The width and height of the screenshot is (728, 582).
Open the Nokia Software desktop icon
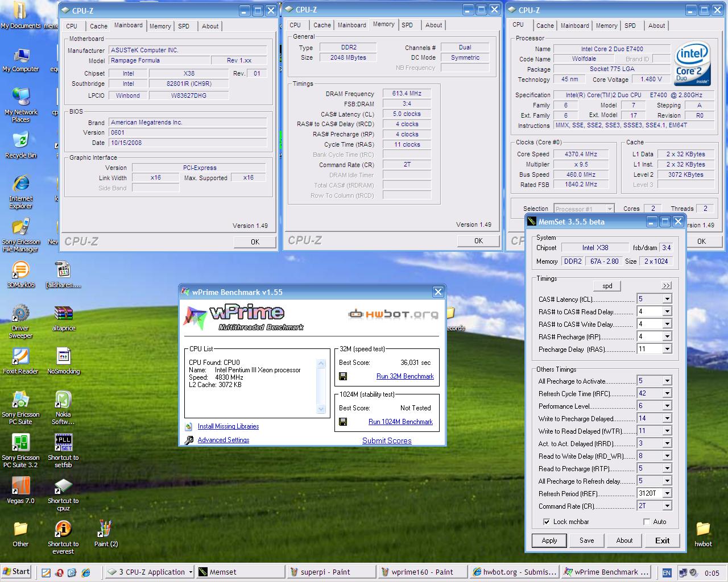[x=64, y=408]
